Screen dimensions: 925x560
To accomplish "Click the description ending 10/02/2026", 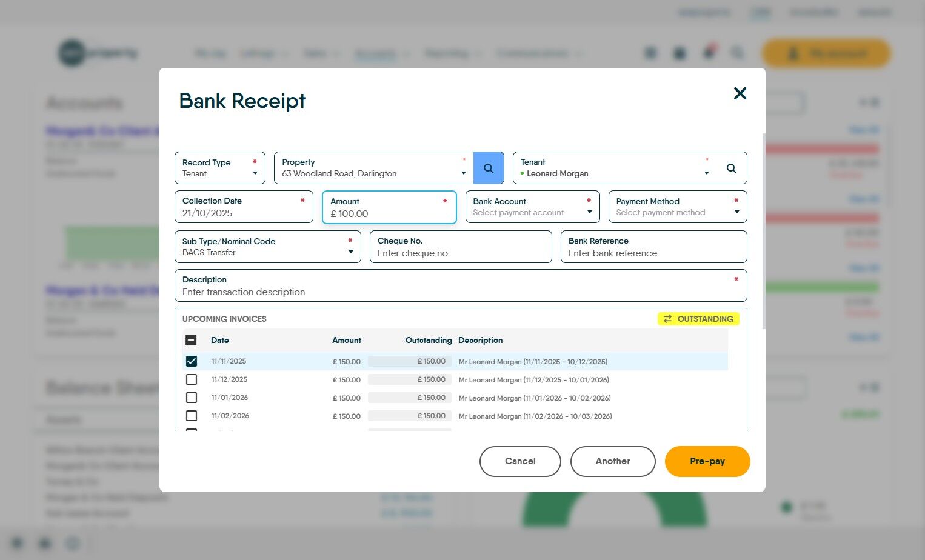I will (535, 398).
